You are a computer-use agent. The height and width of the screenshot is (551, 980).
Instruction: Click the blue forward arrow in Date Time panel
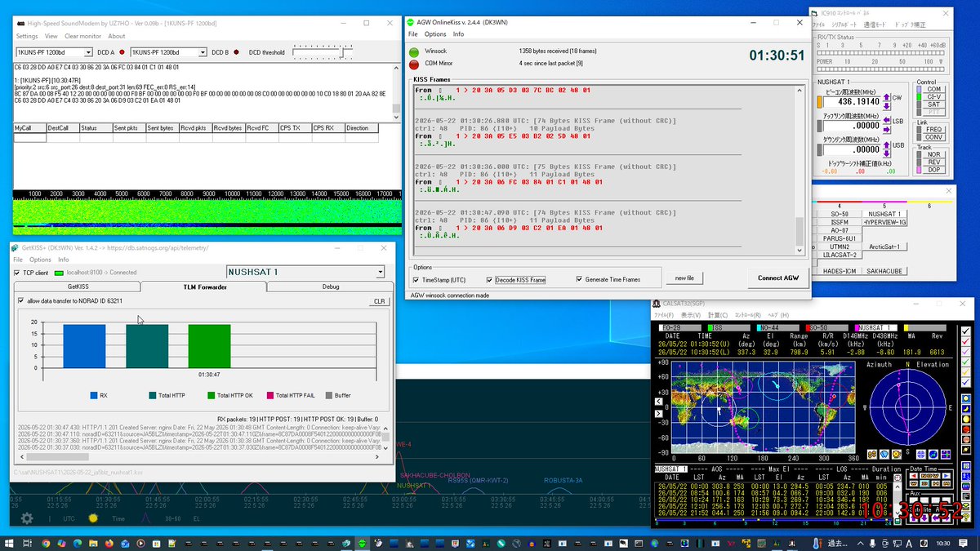pyautogui.click(x=947, y=476)
